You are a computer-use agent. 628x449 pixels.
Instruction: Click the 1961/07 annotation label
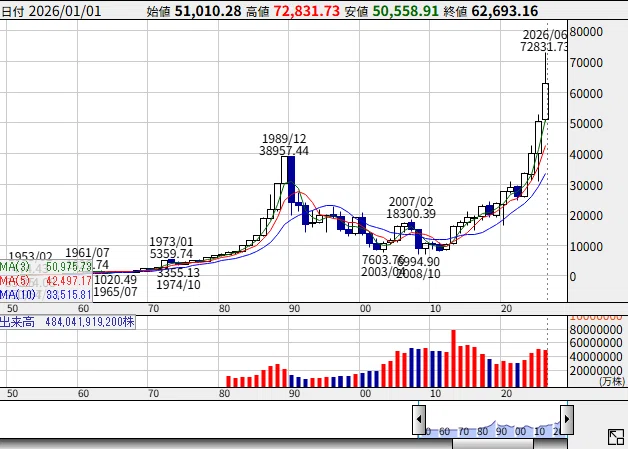pos(87,253)
